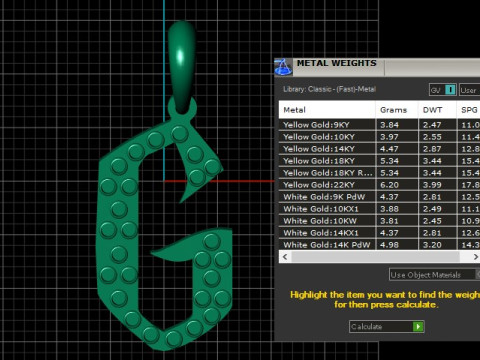This screenshot has width=480, height=360.
Task: Click the Metal Weights scale icon
Action: pyautogui.click(x=283, y=67)
